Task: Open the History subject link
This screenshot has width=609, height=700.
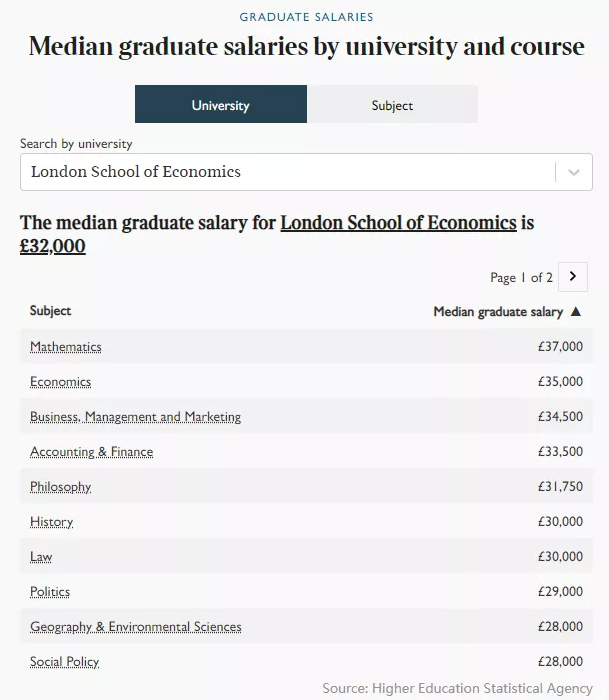Action: 51,522
